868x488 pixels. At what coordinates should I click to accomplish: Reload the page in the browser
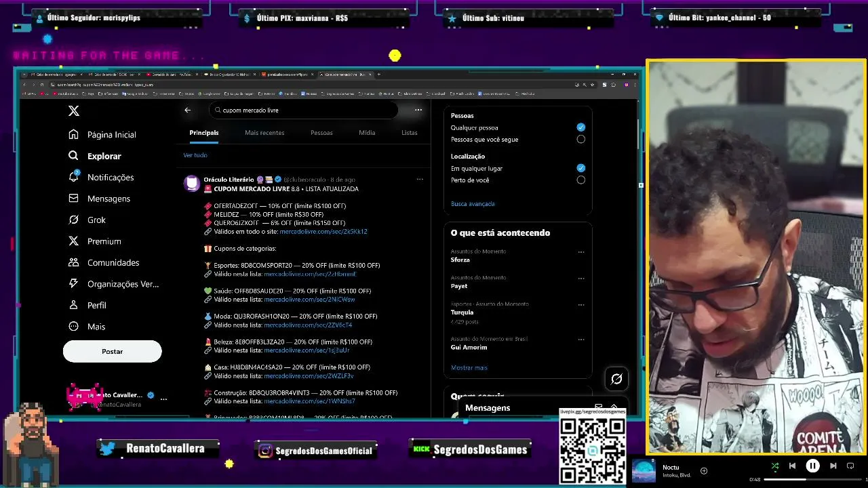point(41,85)
